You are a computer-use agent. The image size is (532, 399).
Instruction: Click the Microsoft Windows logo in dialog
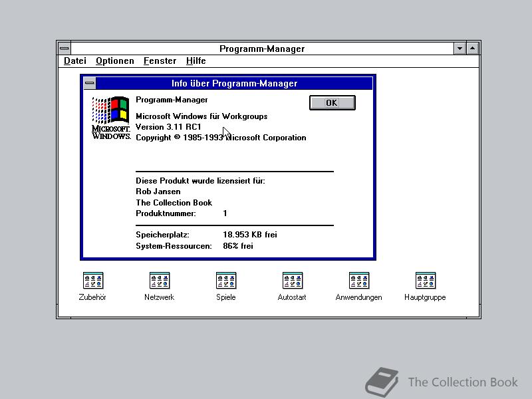[x=111, y=118]
